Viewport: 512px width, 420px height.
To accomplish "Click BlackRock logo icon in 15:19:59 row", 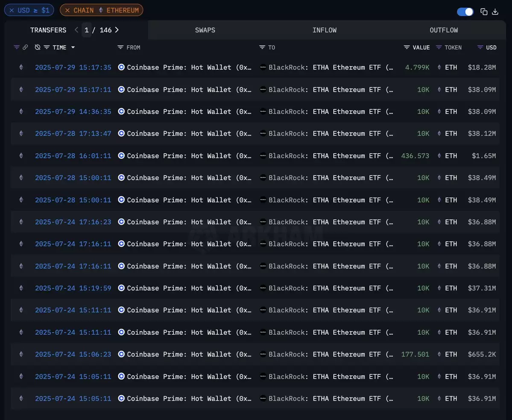I will coord(263,288).
